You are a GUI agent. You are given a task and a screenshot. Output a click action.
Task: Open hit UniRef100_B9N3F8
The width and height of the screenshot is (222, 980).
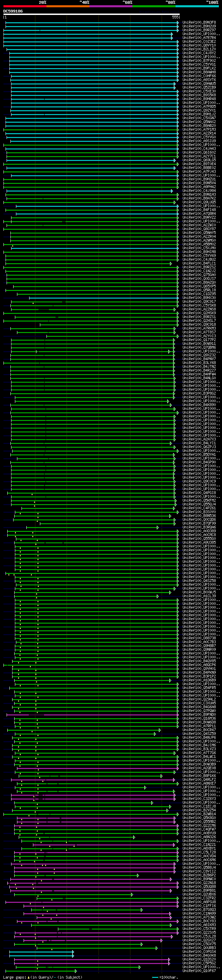[199, 23]
